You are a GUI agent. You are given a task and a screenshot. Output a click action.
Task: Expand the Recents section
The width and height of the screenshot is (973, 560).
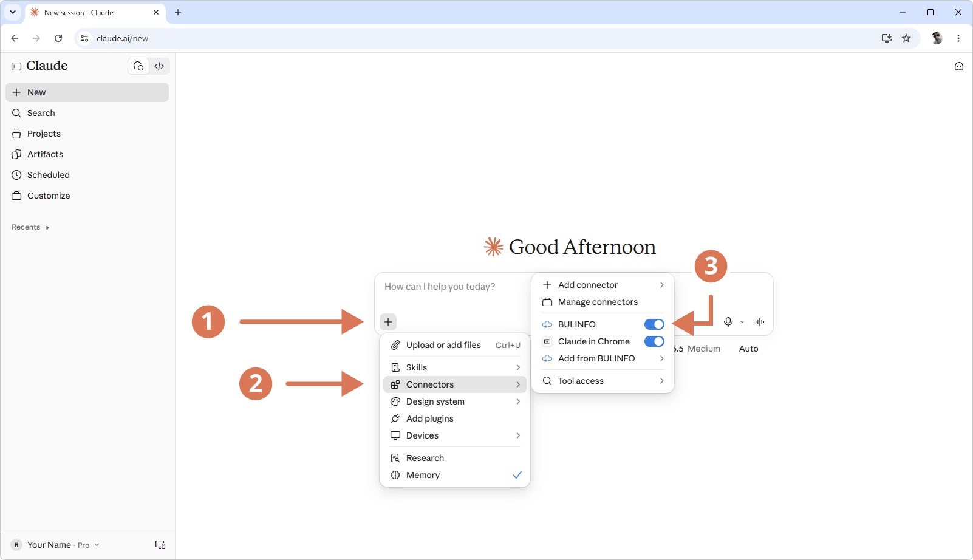tap(30, 227)
